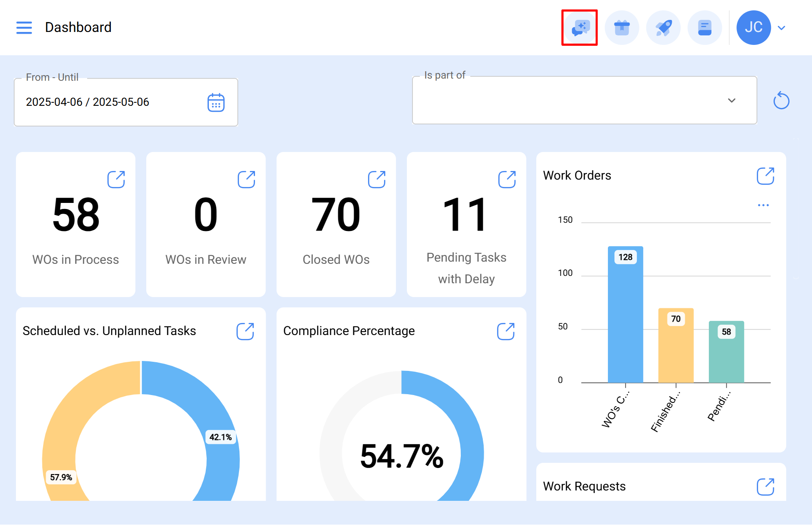
Task: Open Pending Tasks with Delay link icon
Action: [x=507, y=179]
